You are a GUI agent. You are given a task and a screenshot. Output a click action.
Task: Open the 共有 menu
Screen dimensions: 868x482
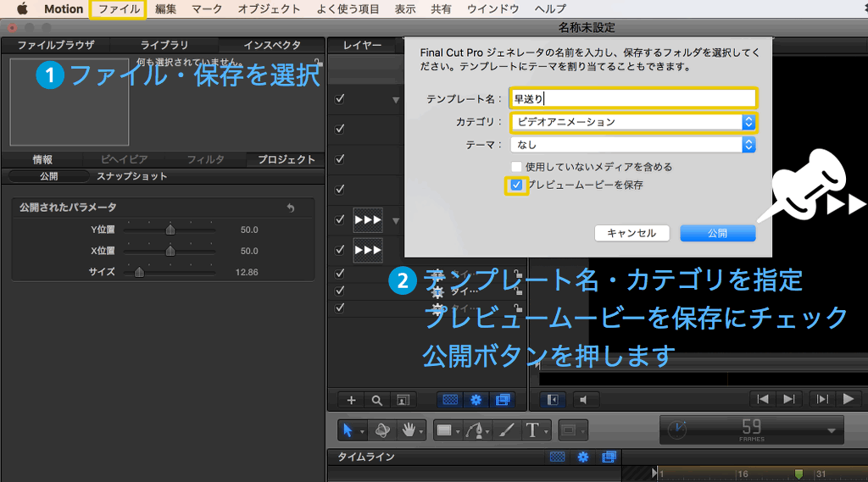click(x=441, y=8)
